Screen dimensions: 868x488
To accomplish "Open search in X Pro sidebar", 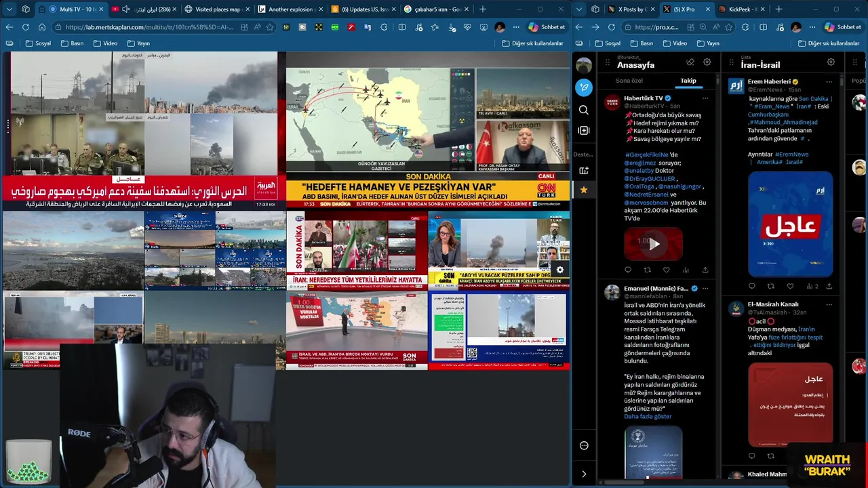I will coord(584,110).
